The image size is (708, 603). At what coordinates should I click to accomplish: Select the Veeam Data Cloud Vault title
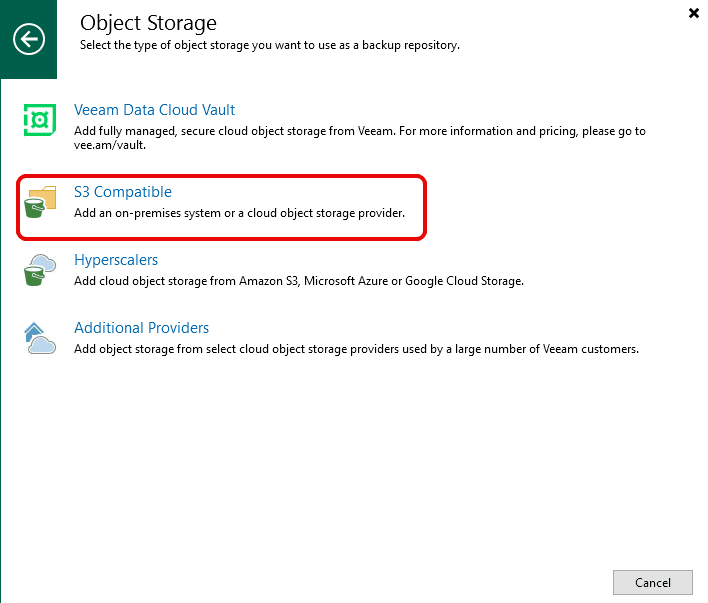[154, 110]
